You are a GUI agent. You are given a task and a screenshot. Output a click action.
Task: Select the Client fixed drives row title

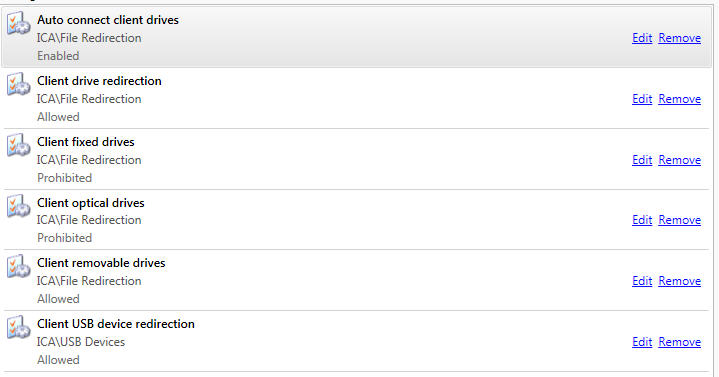click(x=86, y=142)
